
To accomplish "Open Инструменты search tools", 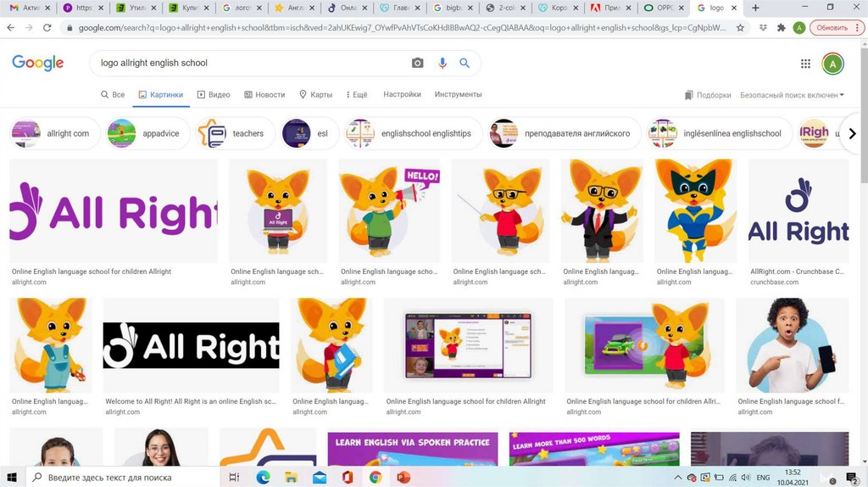I will pos(458,94).
